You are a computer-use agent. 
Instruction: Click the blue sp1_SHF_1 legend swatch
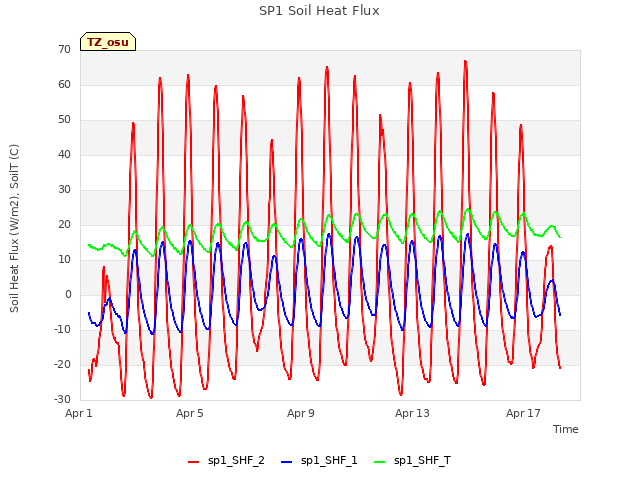pos(287,462)
